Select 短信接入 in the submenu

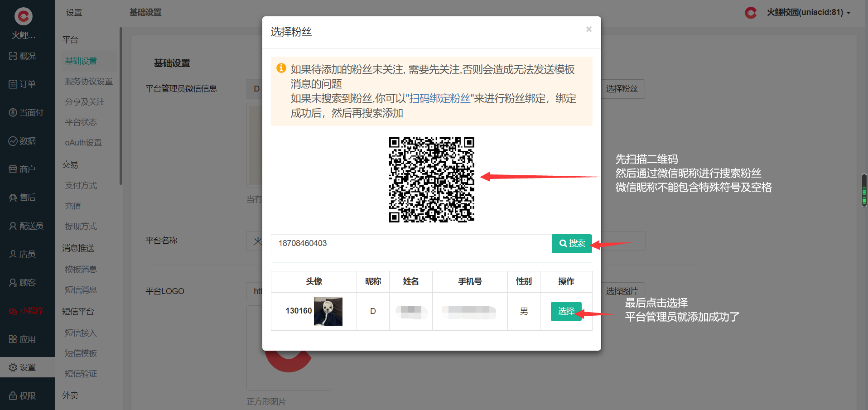click(x=81, y=333)
